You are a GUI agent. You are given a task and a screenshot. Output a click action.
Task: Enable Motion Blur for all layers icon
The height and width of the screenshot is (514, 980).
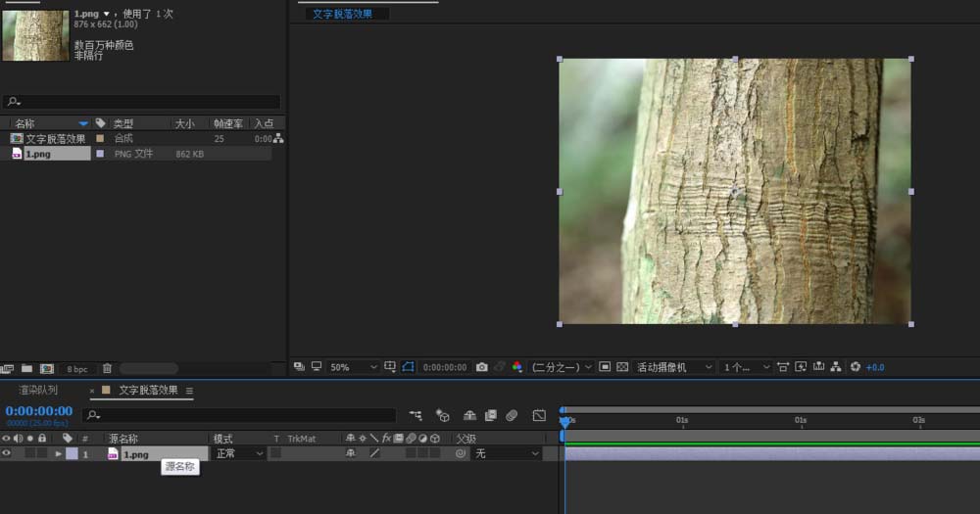coord(512,415)
